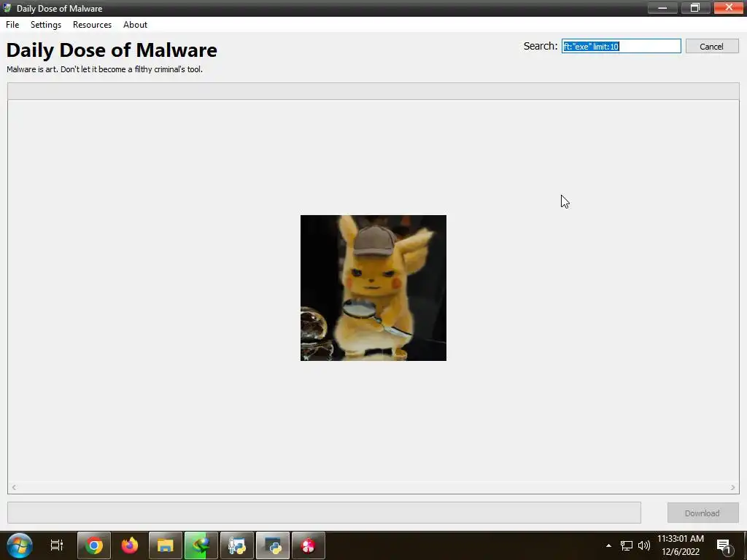Launch Google Chrome from taskbar
The image size is (747, 560).
point(94,545)
